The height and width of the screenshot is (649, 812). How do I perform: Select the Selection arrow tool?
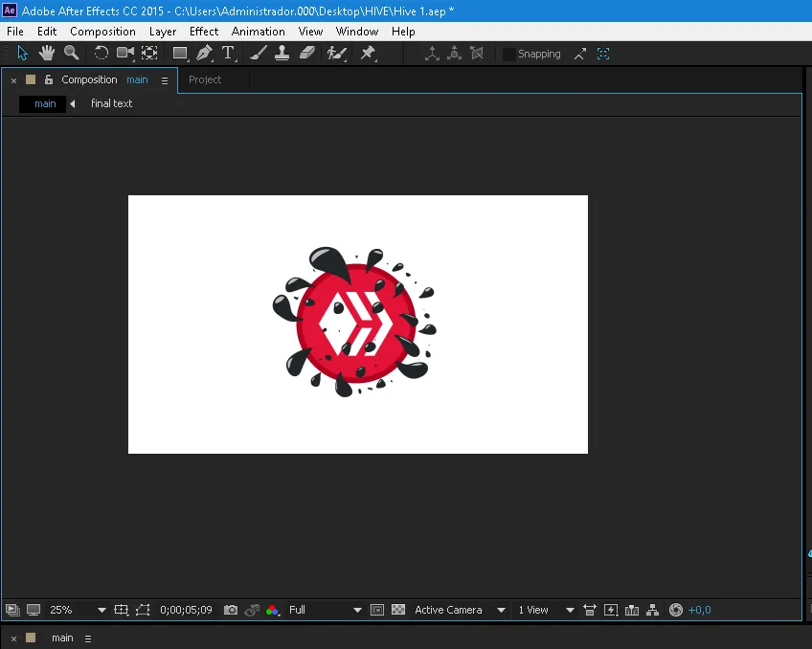click(22, 54)
